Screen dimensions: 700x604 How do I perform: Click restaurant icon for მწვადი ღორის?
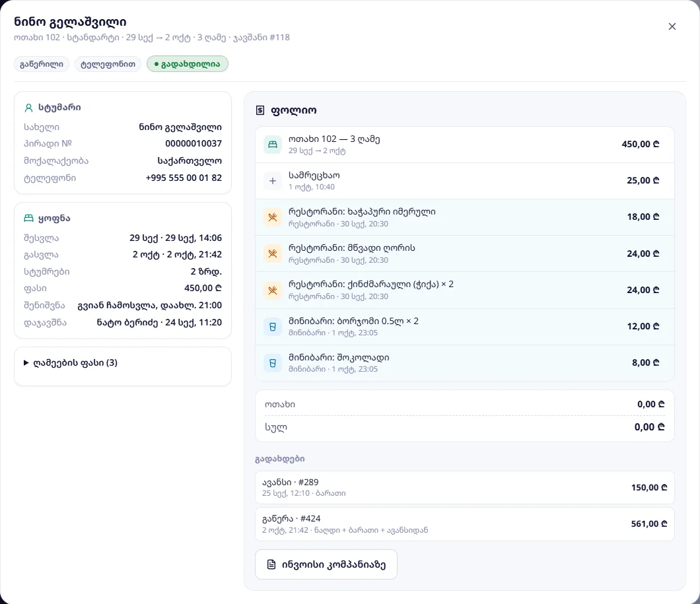[x=273, y=253]
